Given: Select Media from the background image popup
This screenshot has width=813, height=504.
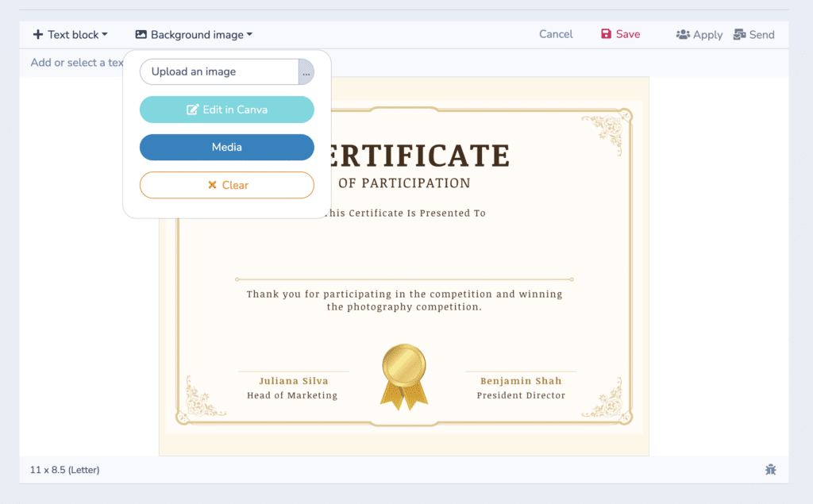Looking at the screenshot, I should 226,147.
